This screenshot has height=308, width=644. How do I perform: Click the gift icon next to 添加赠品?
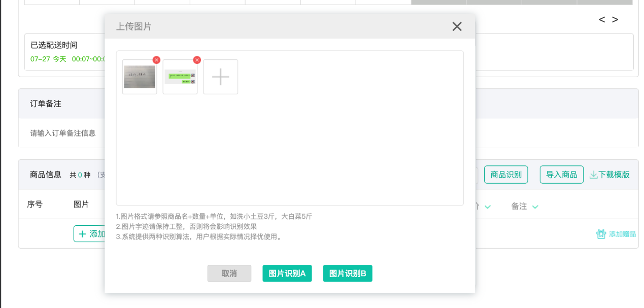click(600, 233)
